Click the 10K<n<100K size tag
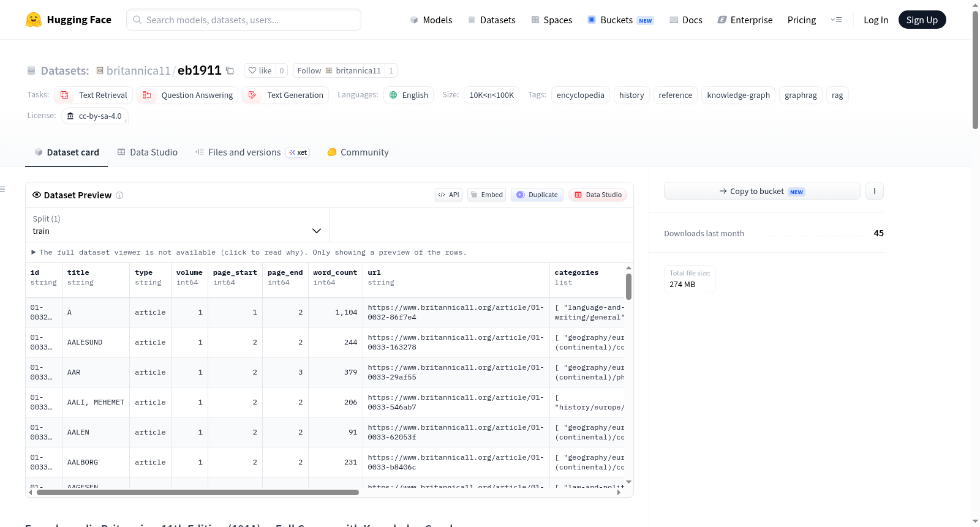980x527 pixels. point(492,95)
